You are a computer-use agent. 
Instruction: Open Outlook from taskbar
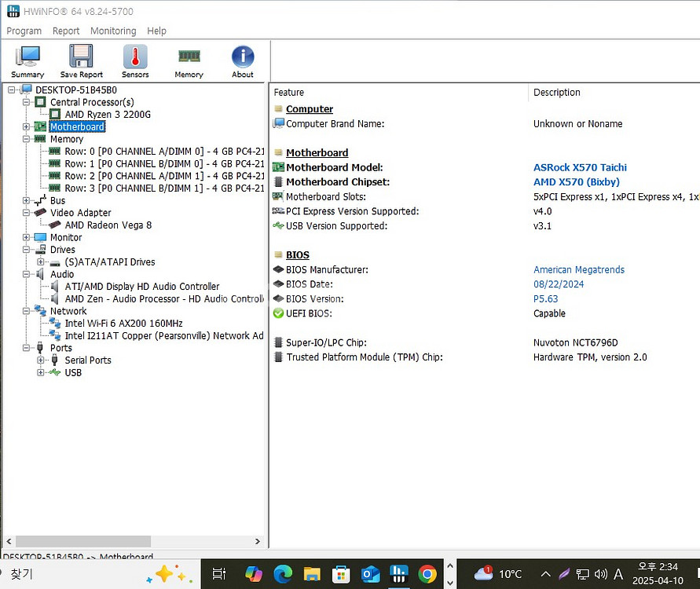[370, 574]
